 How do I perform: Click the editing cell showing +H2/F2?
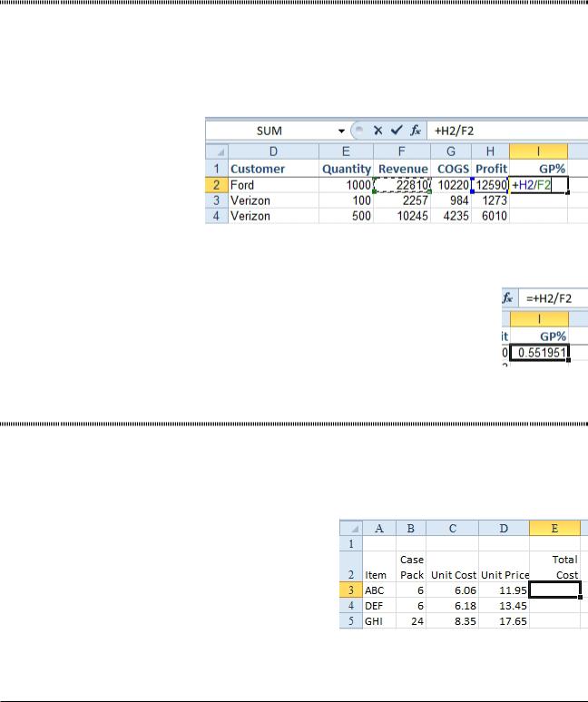[x=539, y=185]
